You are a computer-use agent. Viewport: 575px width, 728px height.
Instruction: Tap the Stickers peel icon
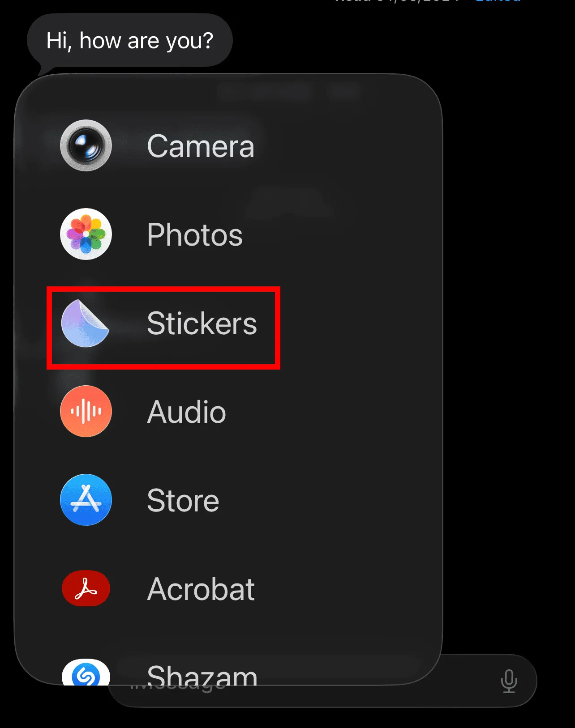86,323
